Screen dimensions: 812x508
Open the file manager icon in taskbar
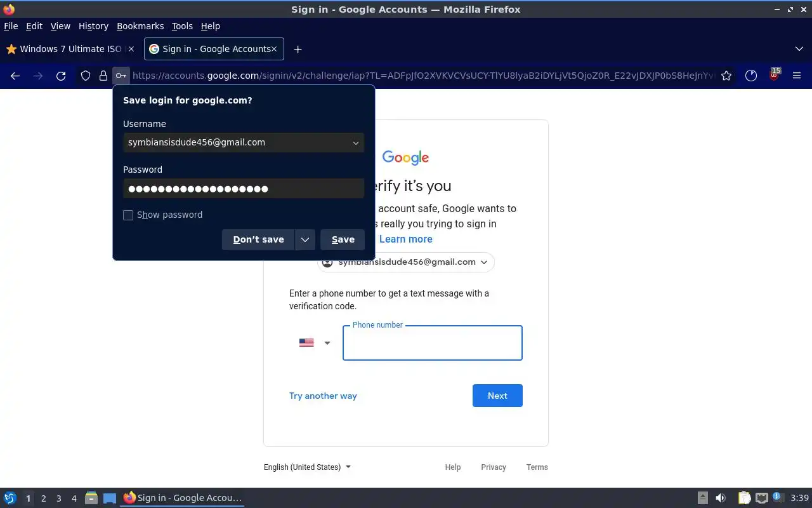click(91, 498)
